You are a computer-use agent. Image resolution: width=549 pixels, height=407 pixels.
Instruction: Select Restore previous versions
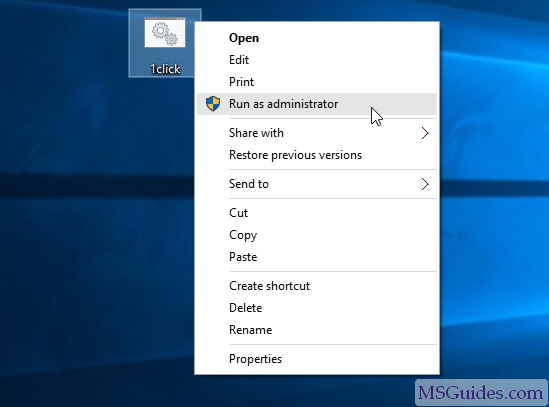[x=317, y=155]
